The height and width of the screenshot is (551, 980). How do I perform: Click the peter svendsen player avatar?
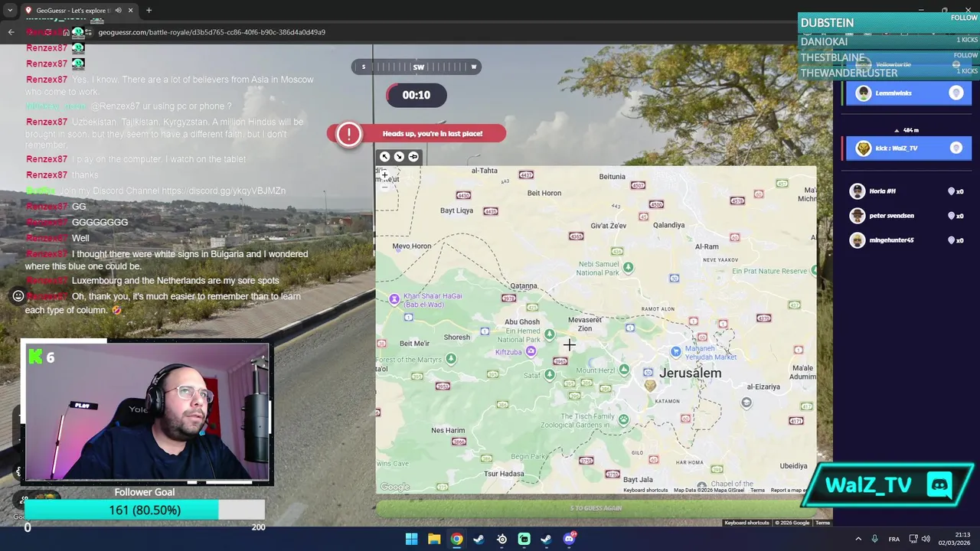tap(857, 216)
